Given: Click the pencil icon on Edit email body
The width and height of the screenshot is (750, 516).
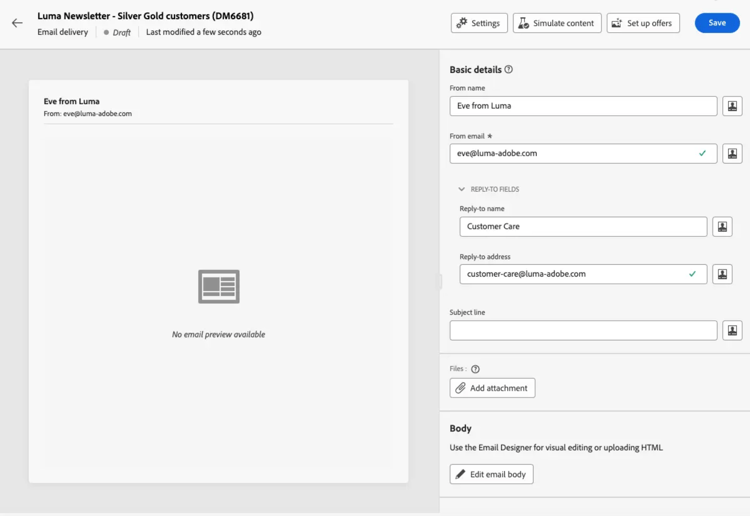Looking at the screenshot, I should (460, 474).
